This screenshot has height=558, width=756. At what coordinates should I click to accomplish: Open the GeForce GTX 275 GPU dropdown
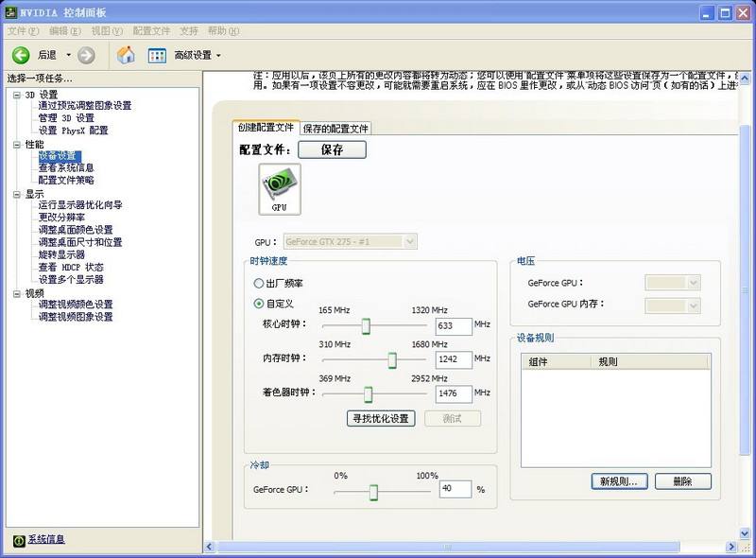[409, 241]
